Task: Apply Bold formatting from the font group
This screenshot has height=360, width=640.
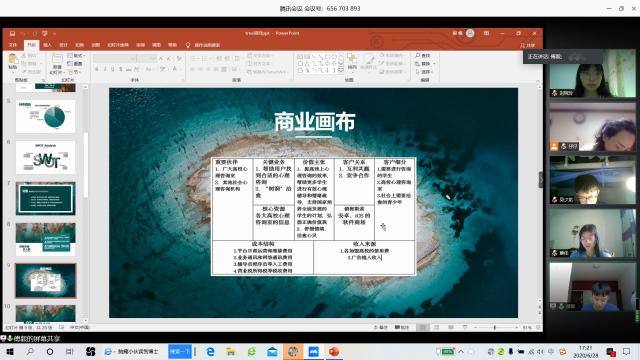Action: click(97, 69)
